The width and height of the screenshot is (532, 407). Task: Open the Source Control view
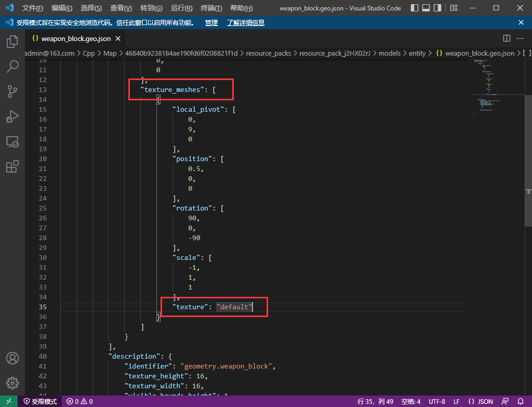click(x=12, y=91)
